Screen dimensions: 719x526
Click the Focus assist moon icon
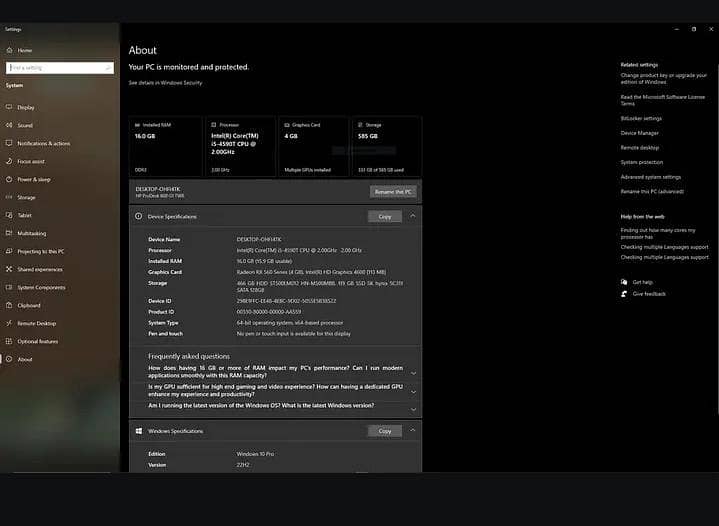click(x=9, y=161)
